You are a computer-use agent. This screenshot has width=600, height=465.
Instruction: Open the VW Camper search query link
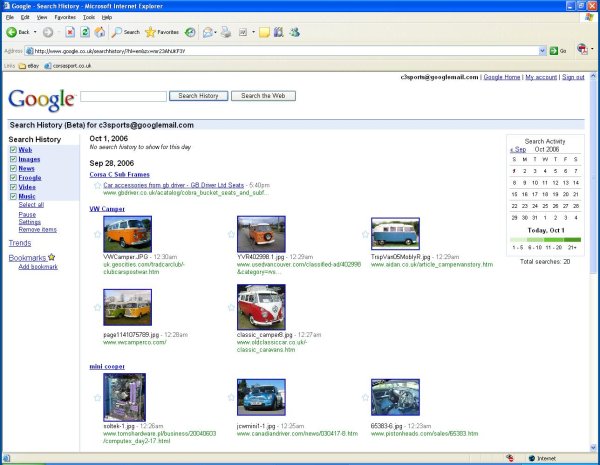pyautogui.click(x=107, y=209)
